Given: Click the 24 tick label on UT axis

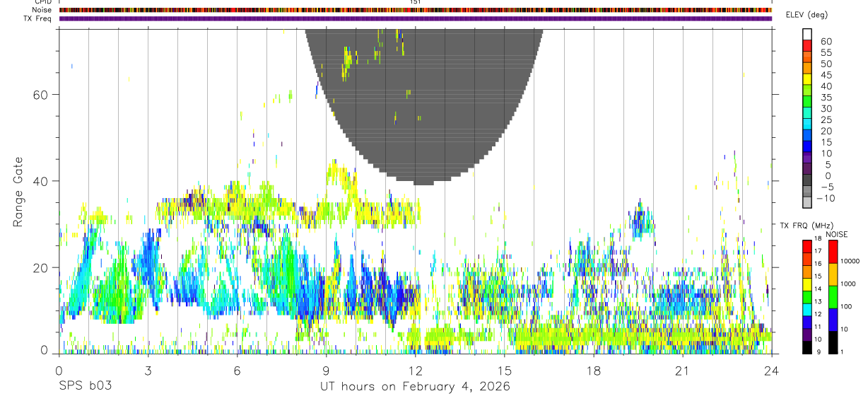Looking at the screenshot, I should pos(772,370).
